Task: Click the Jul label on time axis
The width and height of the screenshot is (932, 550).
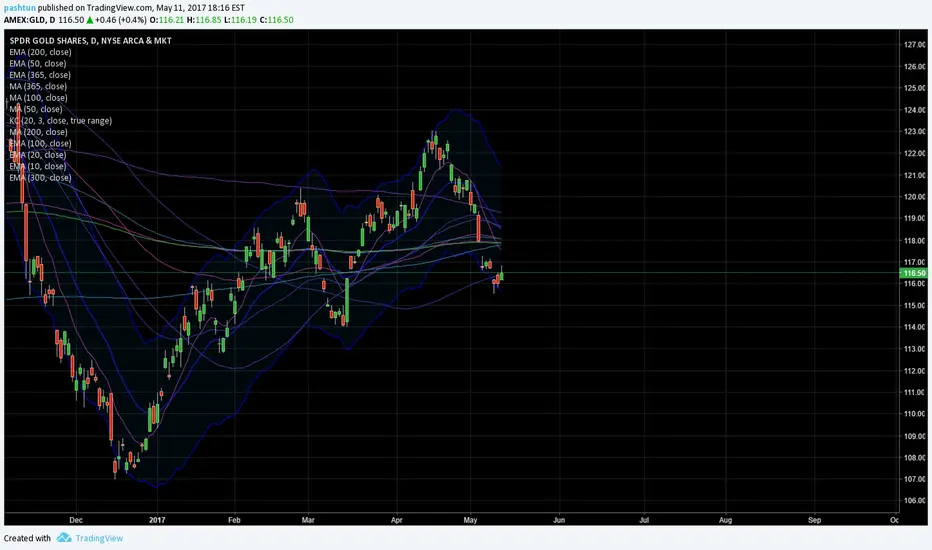Action: click(644, 520)
